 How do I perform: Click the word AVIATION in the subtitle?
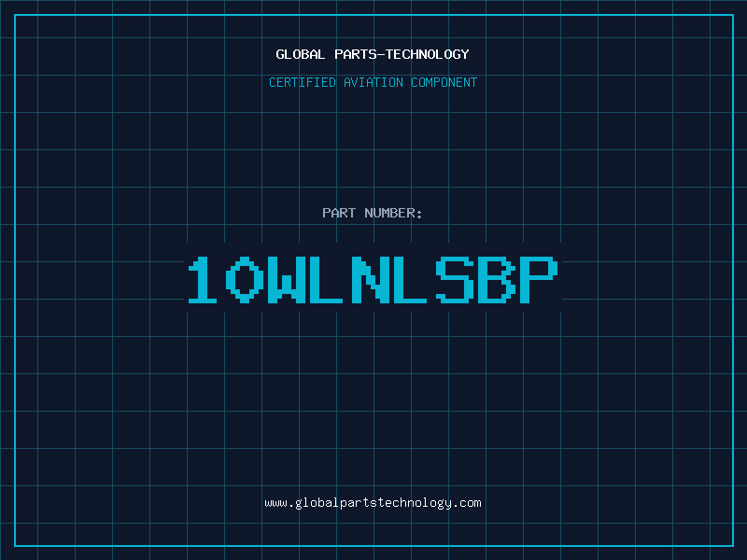373,82
